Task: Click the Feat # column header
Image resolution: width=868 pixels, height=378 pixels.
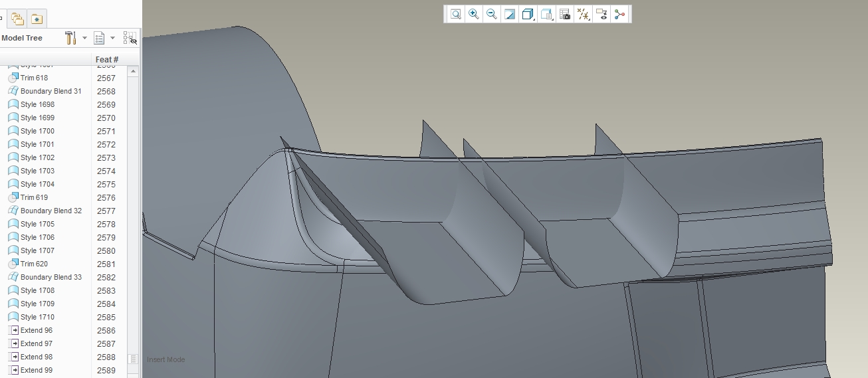Action: 107,60
